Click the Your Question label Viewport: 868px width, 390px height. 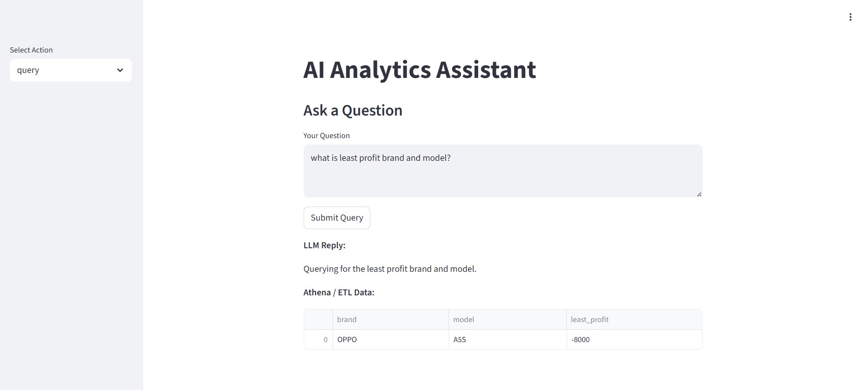pos(326,135)
